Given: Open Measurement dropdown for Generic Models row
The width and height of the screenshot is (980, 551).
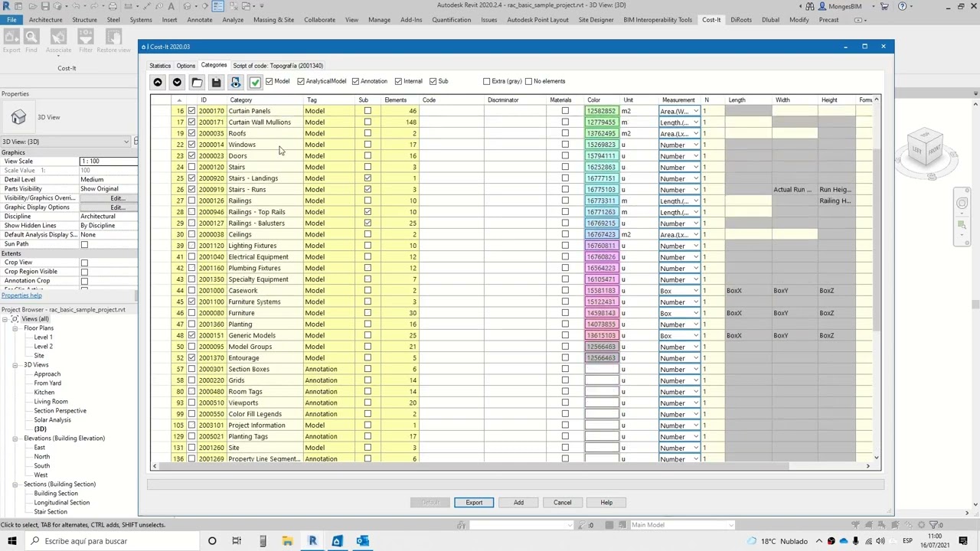Looking at the screenshot, I should (695, 336).
